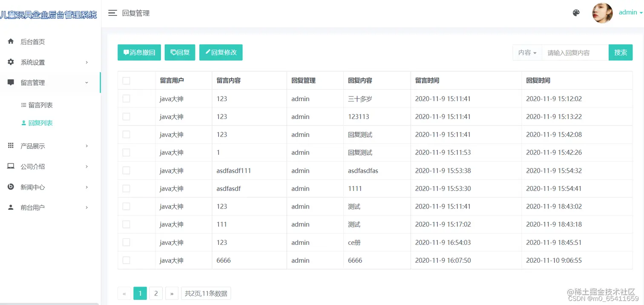The height and width of the screenshot is (305, 644).
Task: Click the round icon beside 新闻中心
Action: [11, 187]
